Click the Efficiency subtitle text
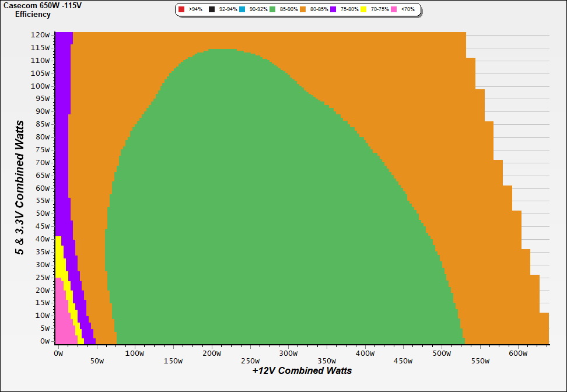The width and height of the screenshot is (567, 392). click(x=33, y=14)
